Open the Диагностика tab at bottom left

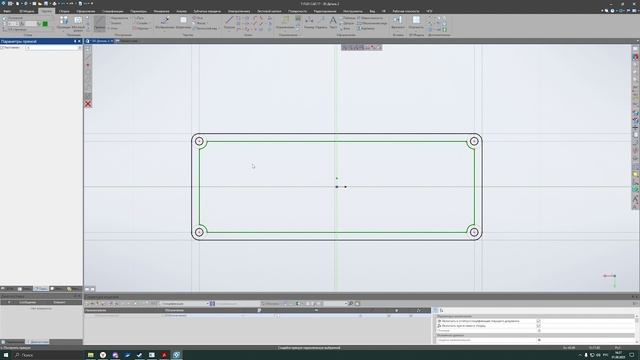pos(38,342)
